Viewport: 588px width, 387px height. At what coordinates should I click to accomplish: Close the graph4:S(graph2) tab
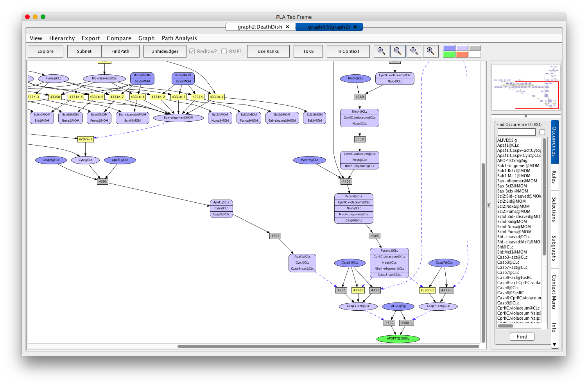(355, 27)
